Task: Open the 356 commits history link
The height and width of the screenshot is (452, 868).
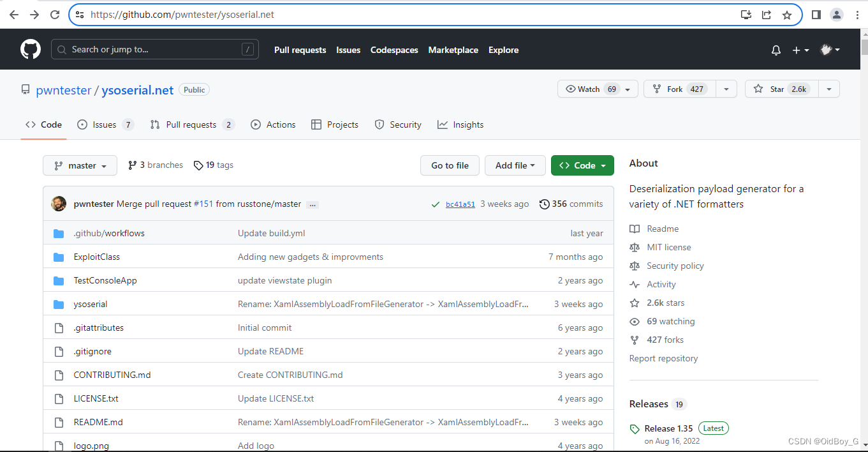Action: tap(571, 204)
